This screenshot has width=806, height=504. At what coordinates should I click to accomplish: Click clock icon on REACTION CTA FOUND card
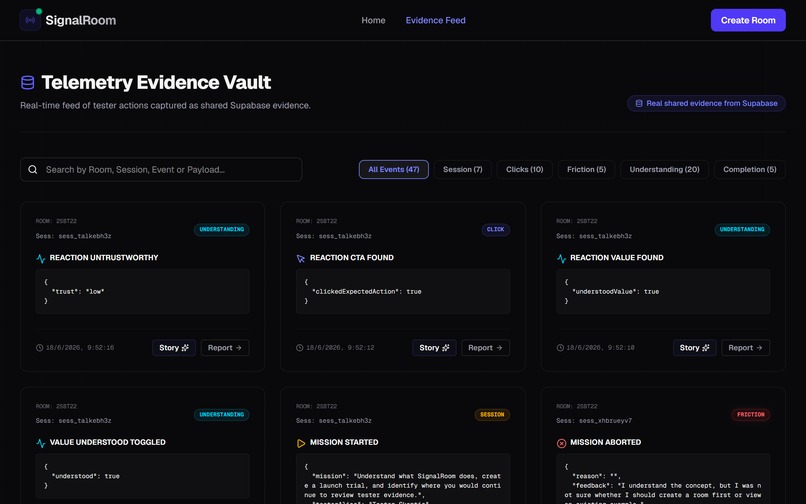click(x=300, y=348)
